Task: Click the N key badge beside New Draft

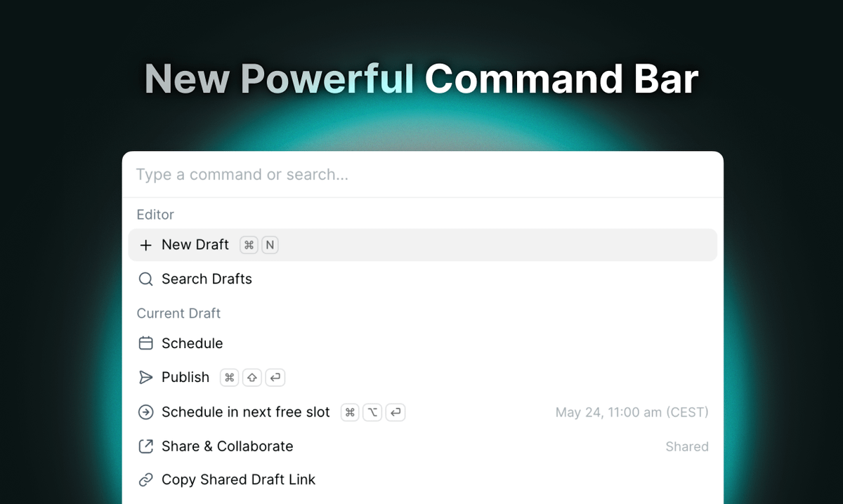Action: 270,245
